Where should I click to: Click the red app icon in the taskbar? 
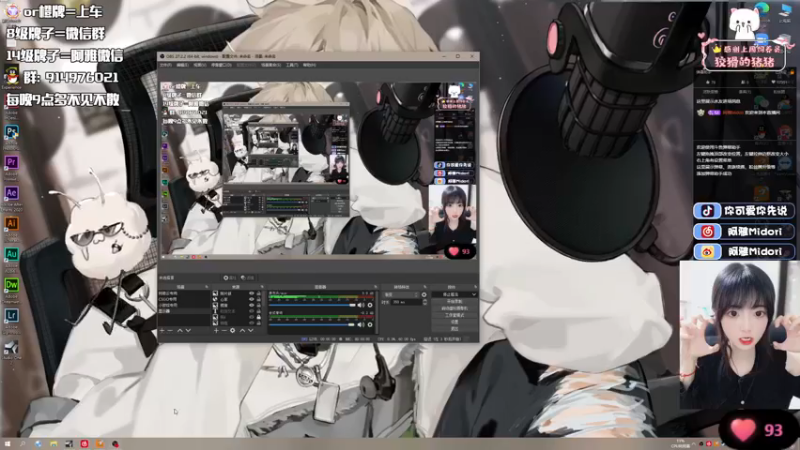pyautogui.click(x=84, y=444)
